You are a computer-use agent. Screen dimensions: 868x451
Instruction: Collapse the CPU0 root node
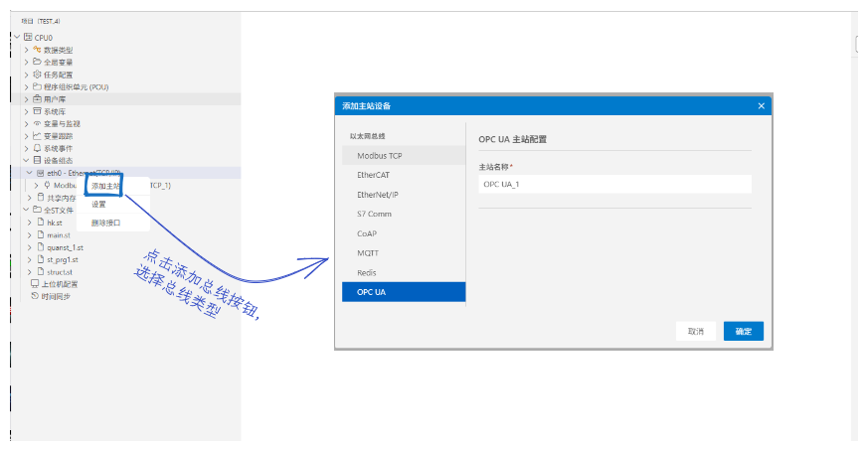tap(17, 37)
